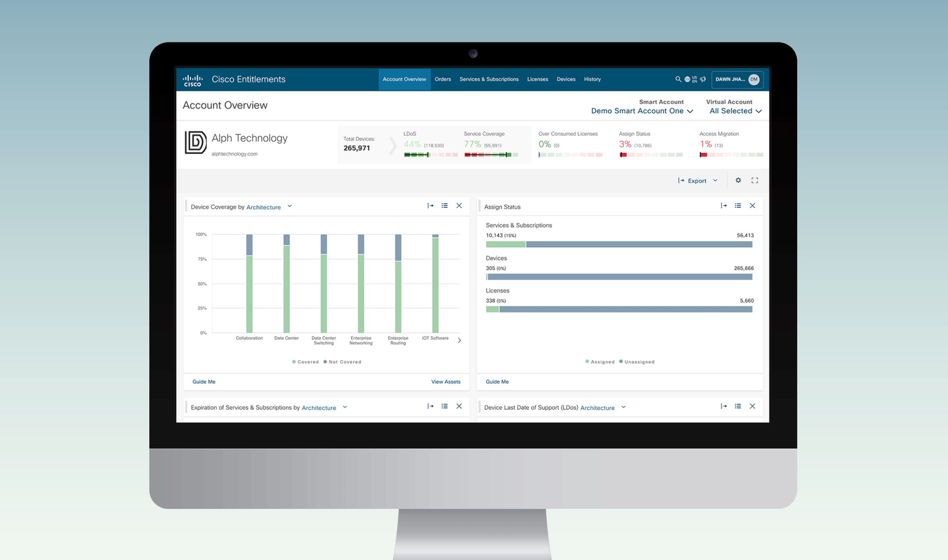Open the View Assets link
Viewport: 948px width, 560px height.
(x=446, y=382)
